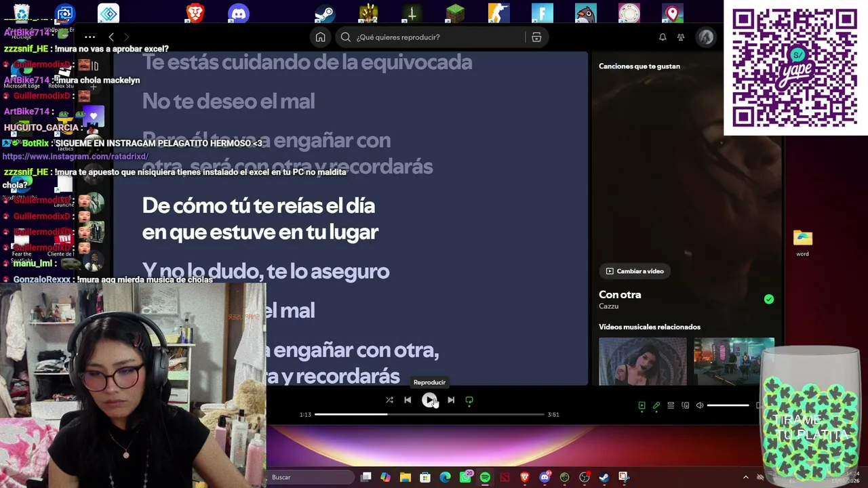
Task: Click the search box '¿Qué quieres reproducir?'
Action: [x=434, y=37]
